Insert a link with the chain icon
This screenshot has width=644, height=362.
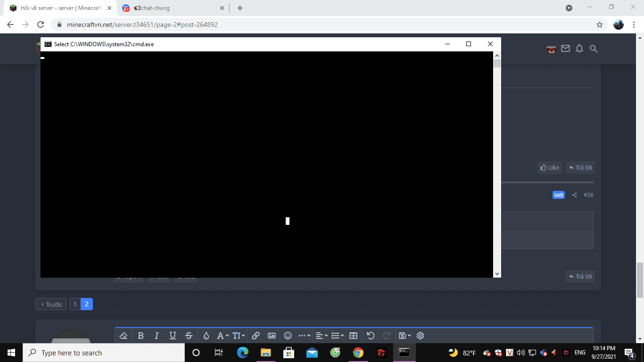click(256, 336)
